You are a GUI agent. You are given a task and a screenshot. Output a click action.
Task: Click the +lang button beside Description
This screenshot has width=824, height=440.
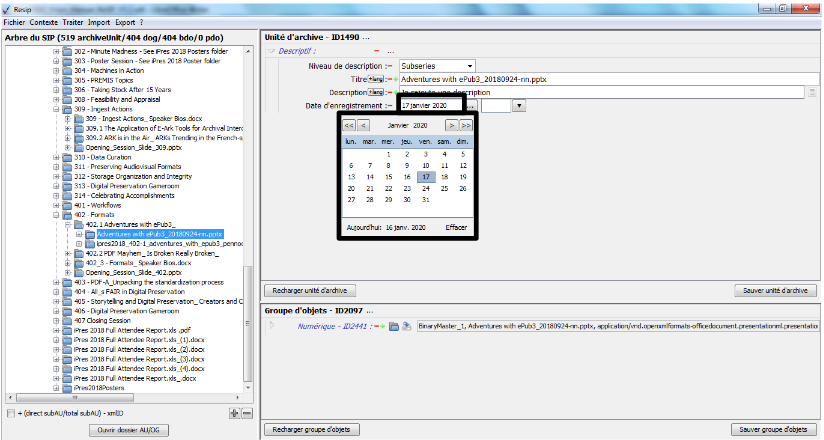tap(376, 92)
